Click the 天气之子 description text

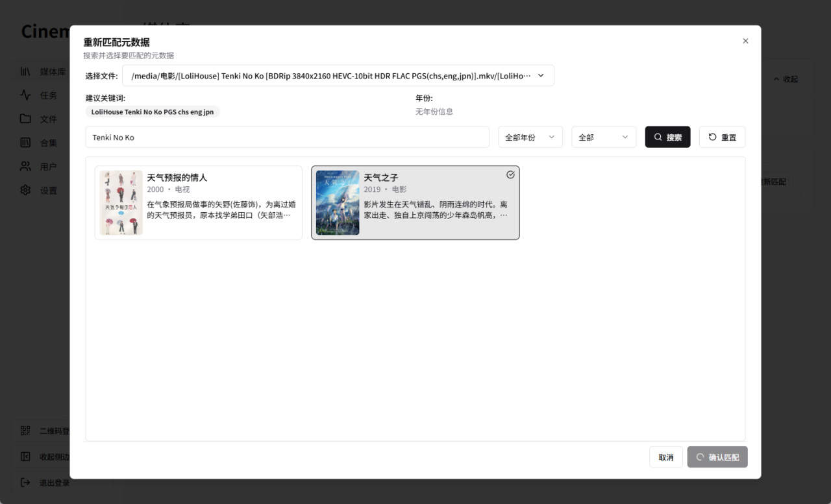pyautogui.click(x=436, y=210)
